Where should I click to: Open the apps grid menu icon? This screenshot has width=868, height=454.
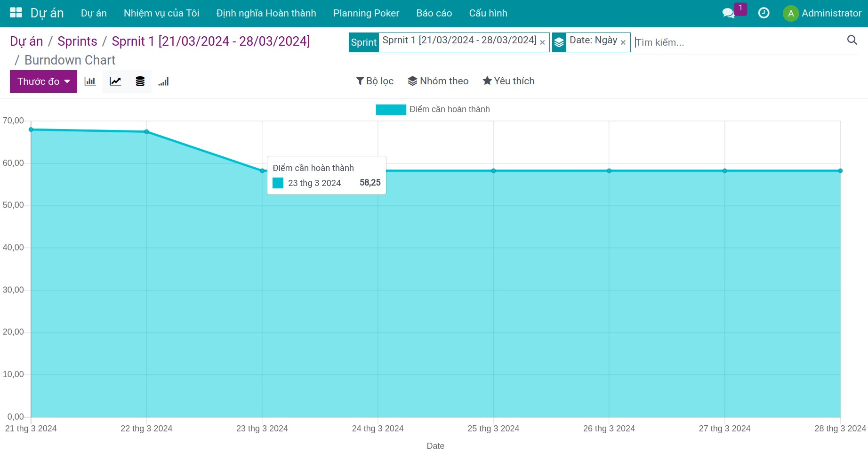click(x=16, y=13)
